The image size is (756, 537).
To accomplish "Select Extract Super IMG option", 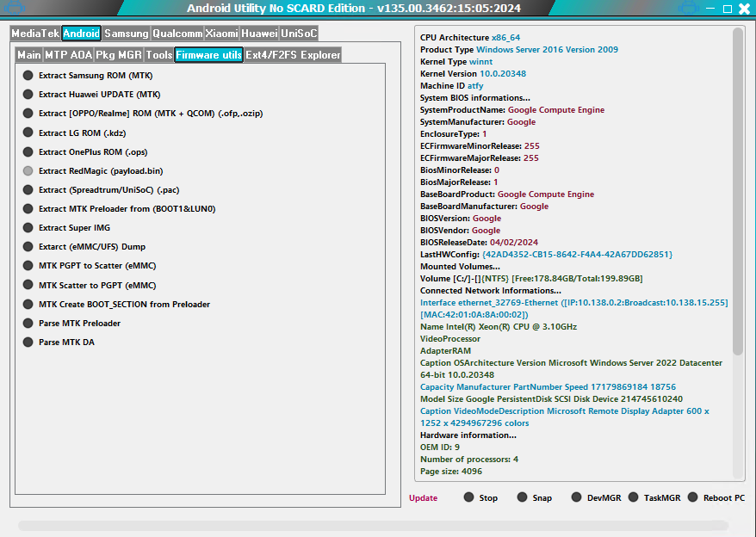I will (x=28, y=228).
